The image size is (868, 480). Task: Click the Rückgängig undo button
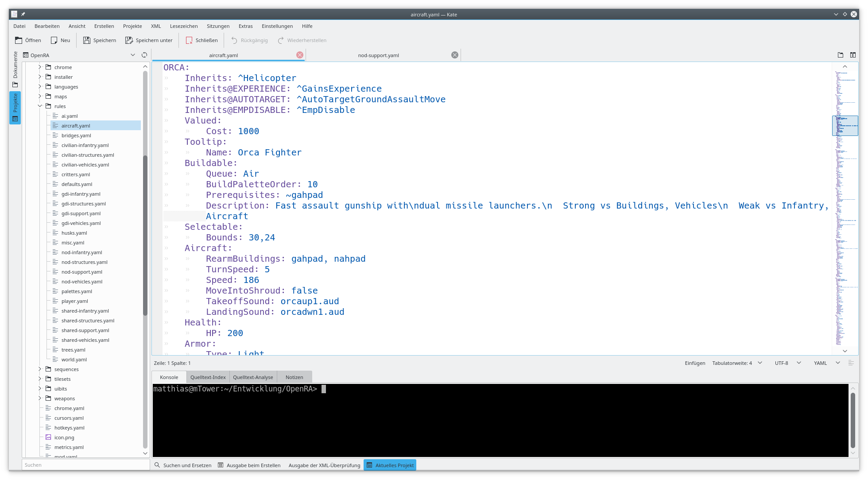tap(250, 40)
